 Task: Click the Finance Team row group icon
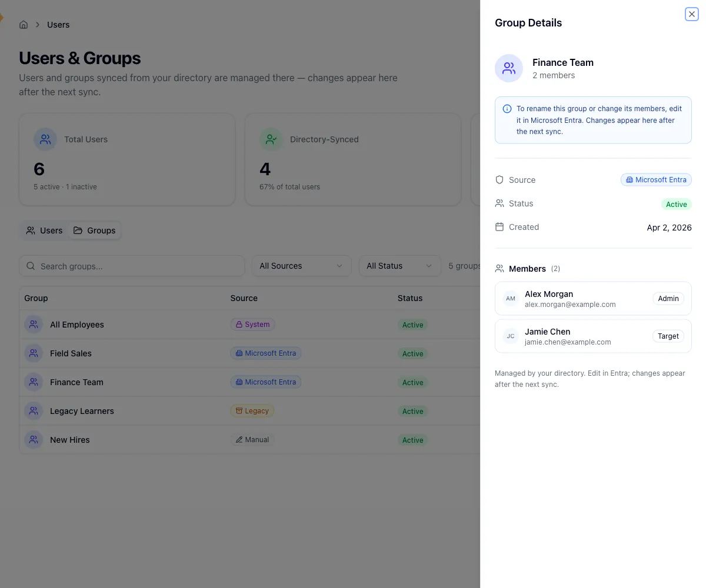(x=34, y=382)
